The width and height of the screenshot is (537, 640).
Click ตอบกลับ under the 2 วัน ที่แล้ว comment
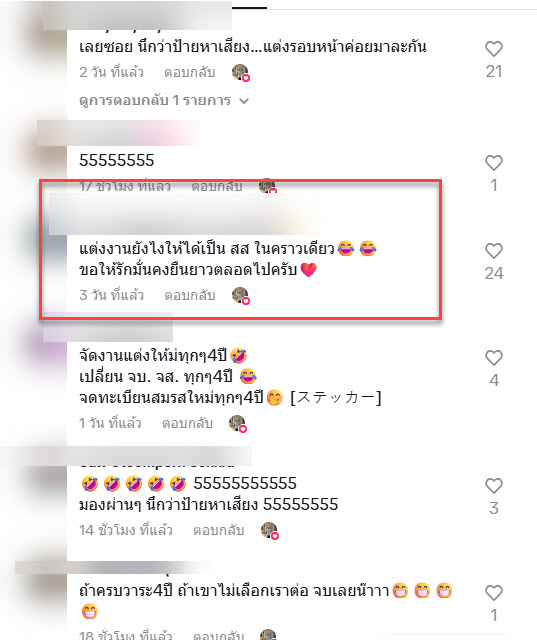189,72
